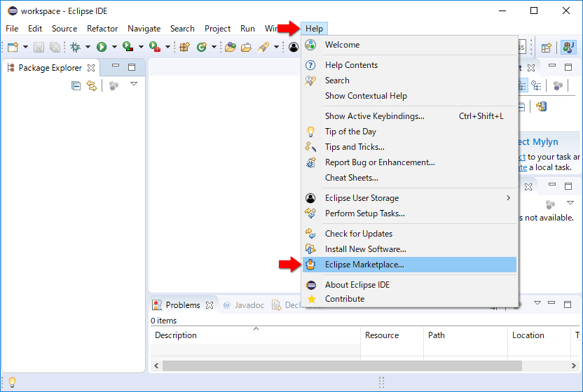Open dropdown arrow beside Debug icon

(88, 47)
